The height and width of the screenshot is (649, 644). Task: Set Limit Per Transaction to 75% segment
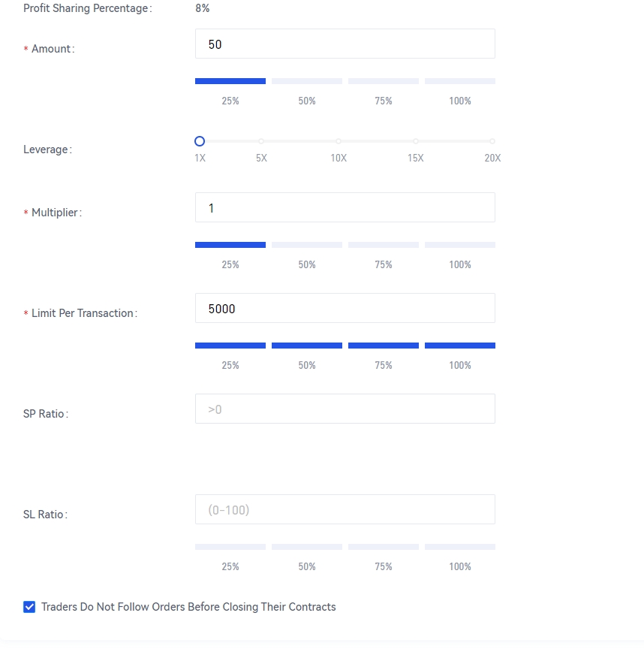click(x=384, y=346)
